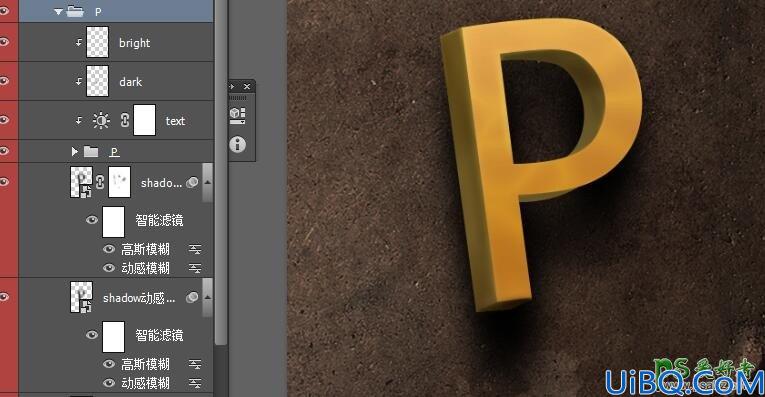Click the clipping arrow on text layer
The image size is (765, 397).
(79, 120)
